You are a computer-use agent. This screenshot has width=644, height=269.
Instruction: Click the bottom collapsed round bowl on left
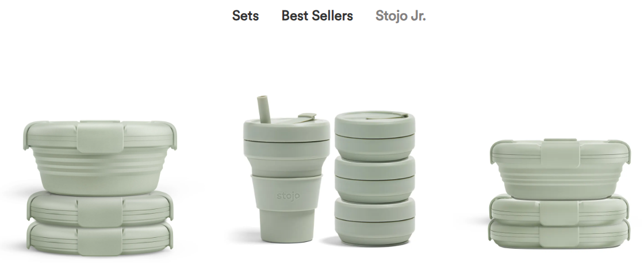click(100, 238)
